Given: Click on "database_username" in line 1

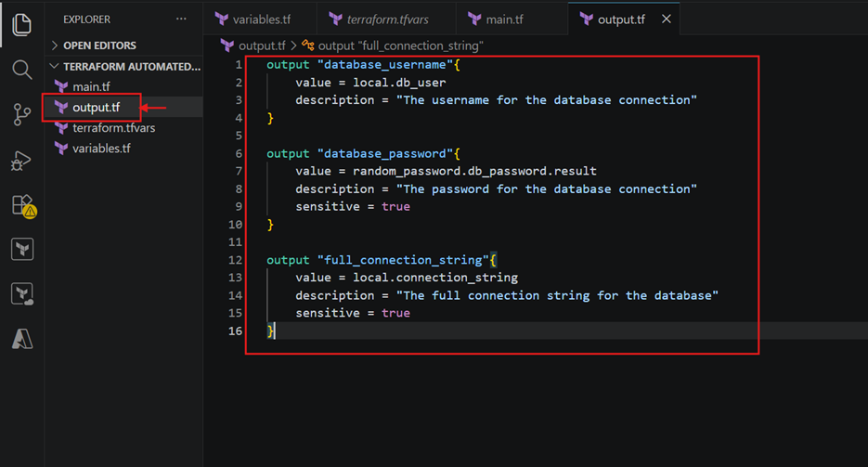Looking at the screenshot, I should [385, 65].
